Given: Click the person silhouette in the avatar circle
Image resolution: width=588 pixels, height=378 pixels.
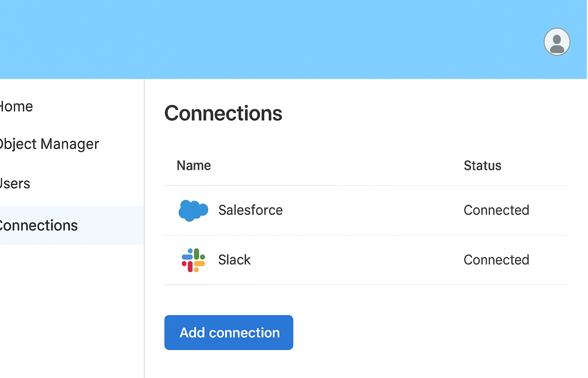Looking at the screenshot, I should tap(556, 42).
